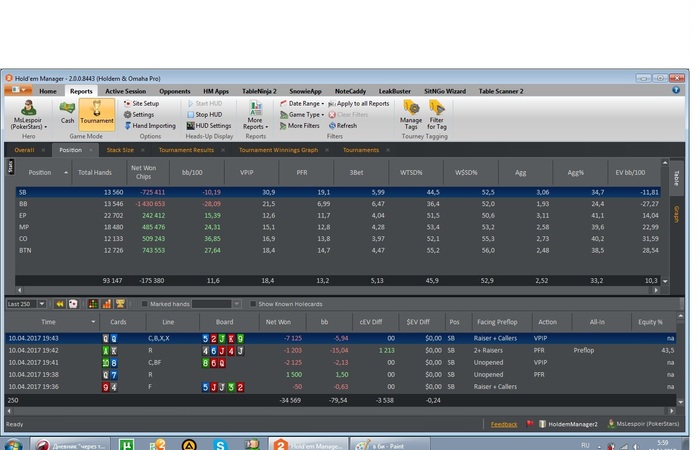Viewport: 700px width, 450px height.
Task: Open the help icon in the ribbon
Action: click(x=676, y=90)
